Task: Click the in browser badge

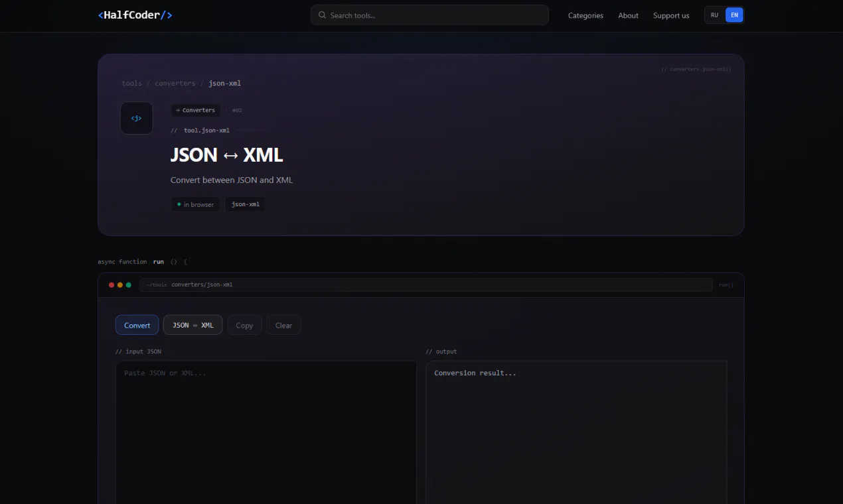Action: click(195, 204)
